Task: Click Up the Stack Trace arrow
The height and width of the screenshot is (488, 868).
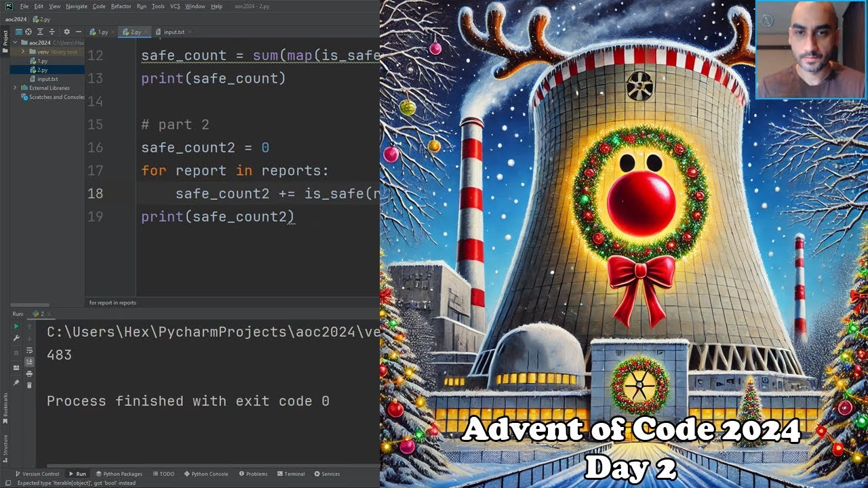Action: coord(29,327)
